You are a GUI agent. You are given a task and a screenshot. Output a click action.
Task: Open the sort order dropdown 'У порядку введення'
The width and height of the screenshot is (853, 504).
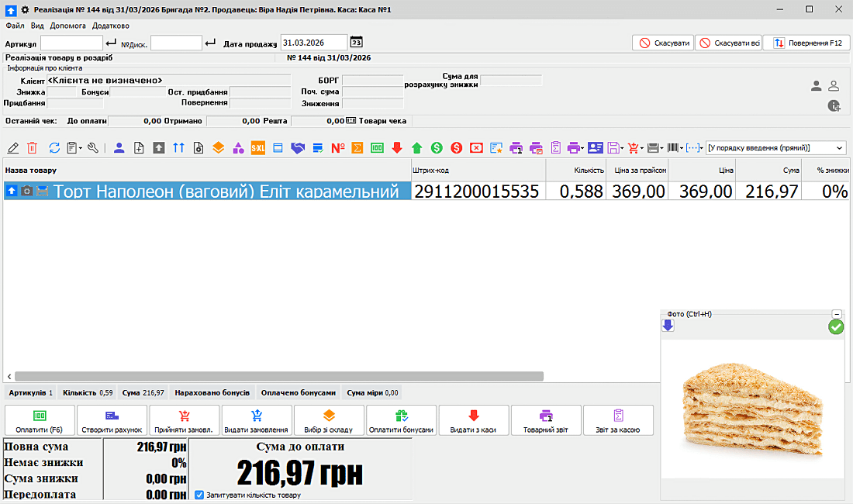tap(776, 147)
